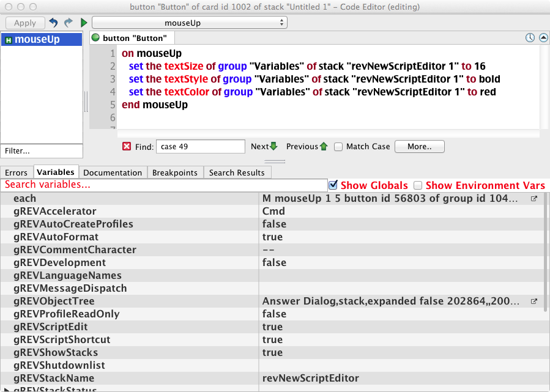The width and height of the screenshot is (550, 392).
Task: Switch to the Breakpoints tab
Action: coord(175,172)
